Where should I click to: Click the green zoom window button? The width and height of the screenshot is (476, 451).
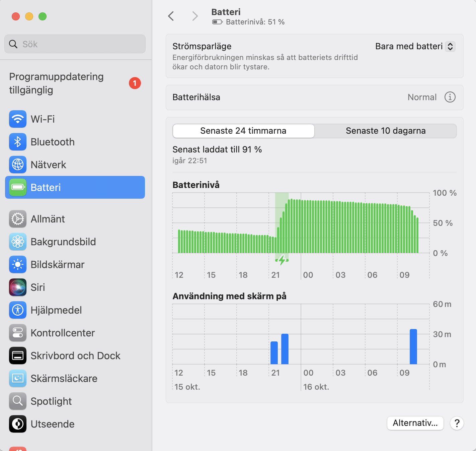coord(43,16)
